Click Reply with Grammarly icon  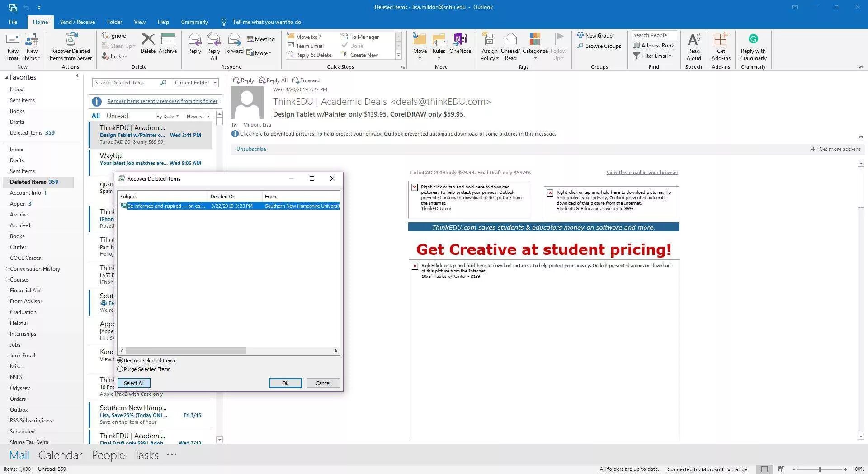(753, 46)
